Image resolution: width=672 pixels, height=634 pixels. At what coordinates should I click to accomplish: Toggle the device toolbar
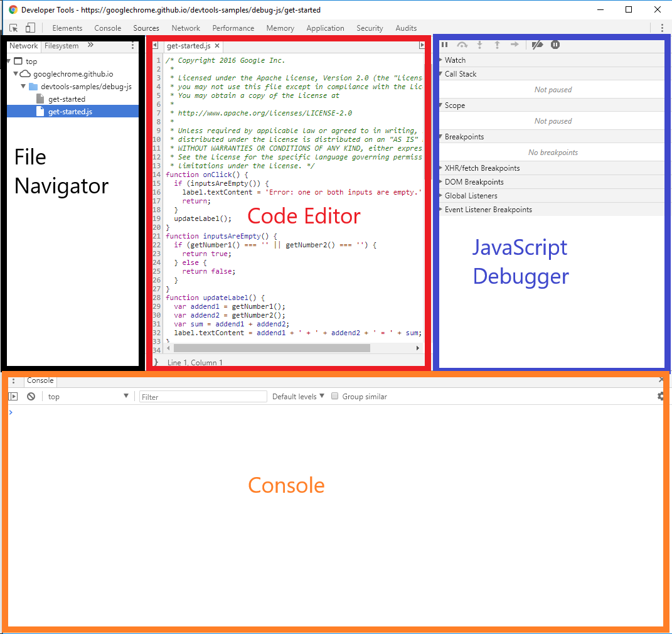[x=29, y=28]
